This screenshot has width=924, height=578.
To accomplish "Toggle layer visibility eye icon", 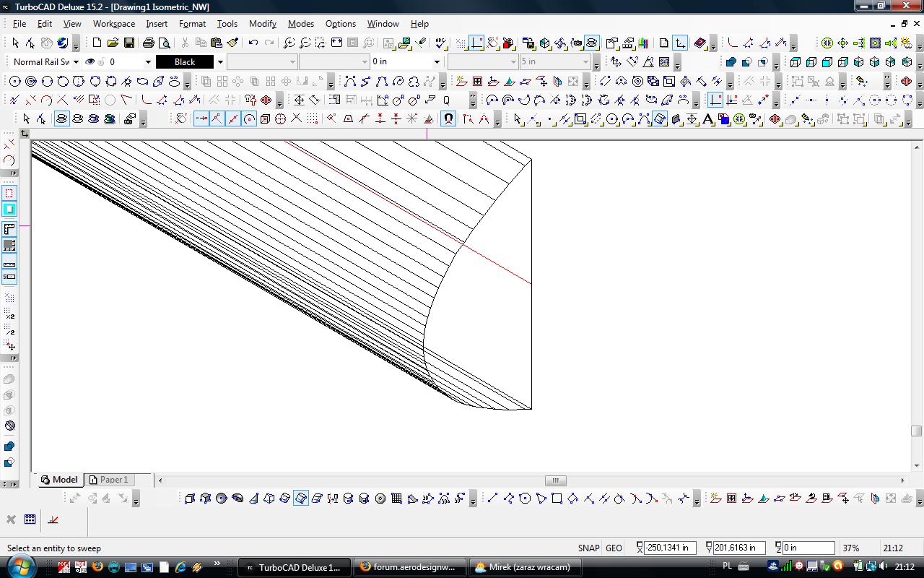I will (90, 62).
